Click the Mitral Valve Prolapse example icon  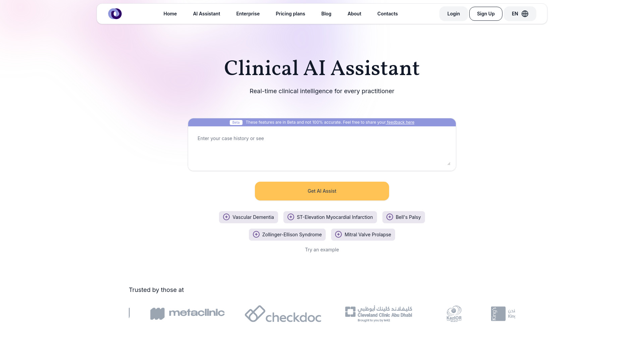point(338,234)
